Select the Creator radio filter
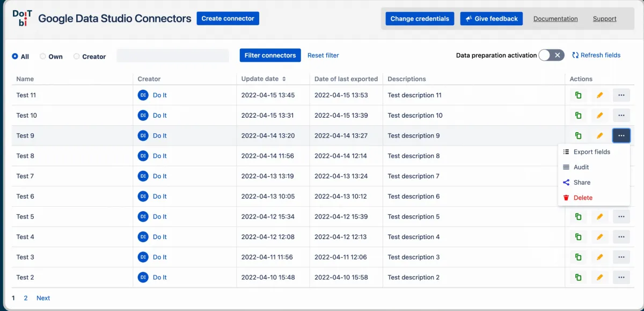 [x=77, y=56]
